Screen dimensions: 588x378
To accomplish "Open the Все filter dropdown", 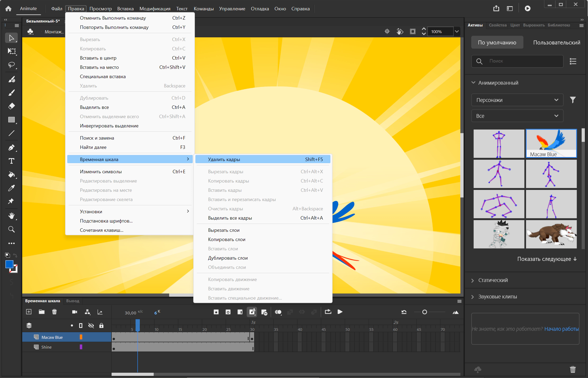I will [517, 116].
